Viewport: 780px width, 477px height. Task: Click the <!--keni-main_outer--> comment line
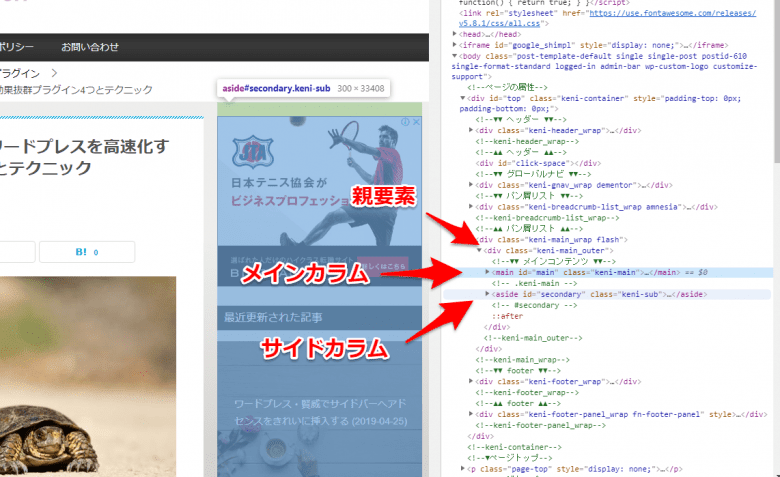[533, 338]
